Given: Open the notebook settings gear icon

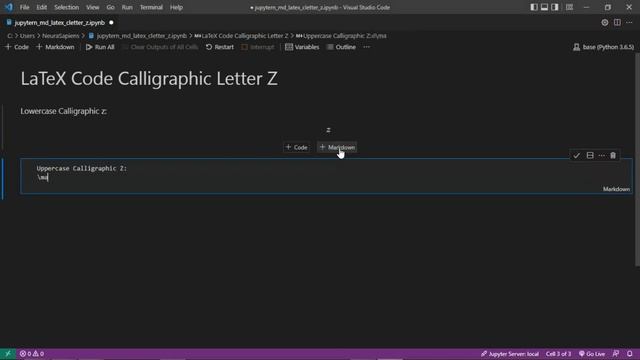Looking at the screenshot, I should (x=604, y=23).
